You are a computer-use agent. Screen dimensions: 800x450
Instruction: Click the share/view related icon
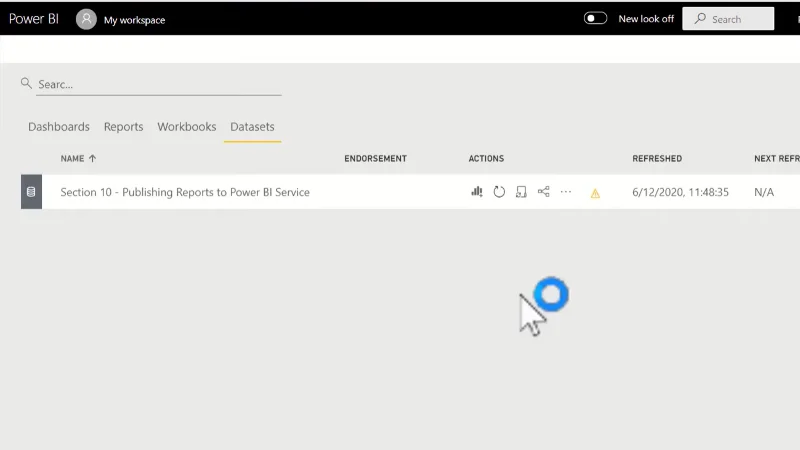[x=543, y=192]
